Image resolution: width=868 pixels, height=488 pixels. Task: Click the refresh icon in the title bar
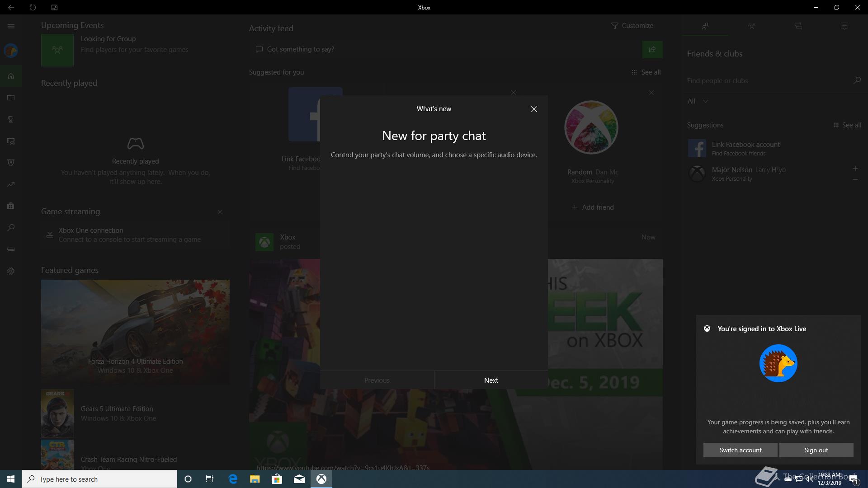point(33,7)
